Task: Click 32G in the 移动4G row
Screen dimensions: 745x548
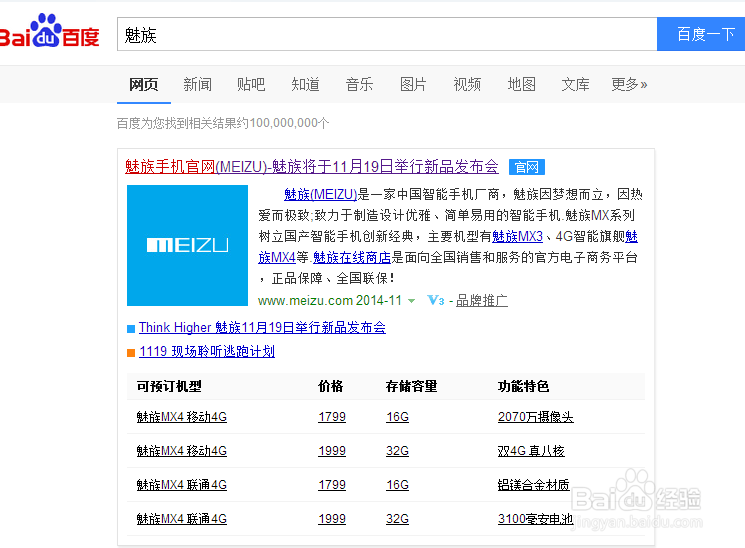Action: [x=398, y=451]
